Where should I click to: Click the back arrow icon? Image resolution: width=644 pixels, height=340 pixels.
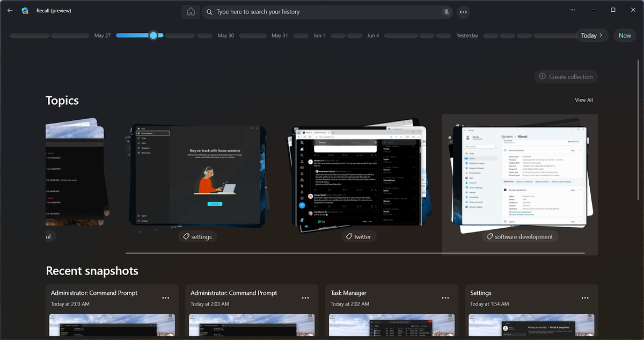[10, 10]
